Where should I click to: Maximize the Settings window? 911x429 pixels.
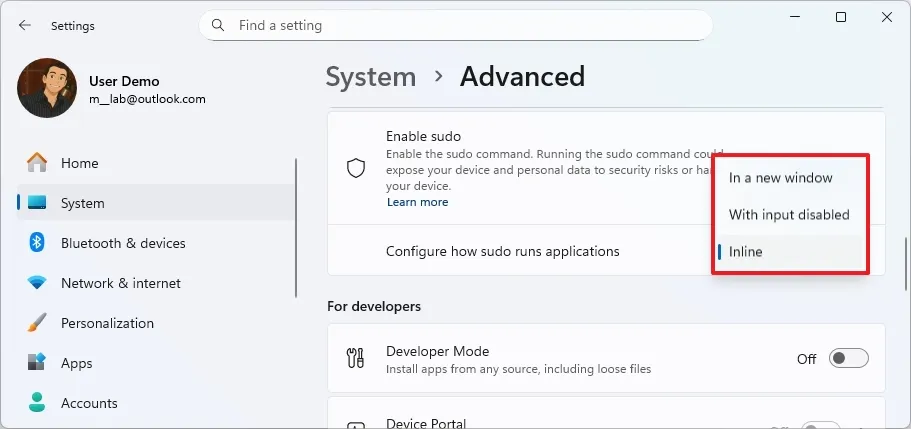pyautogui.click(x=841, y=17)
